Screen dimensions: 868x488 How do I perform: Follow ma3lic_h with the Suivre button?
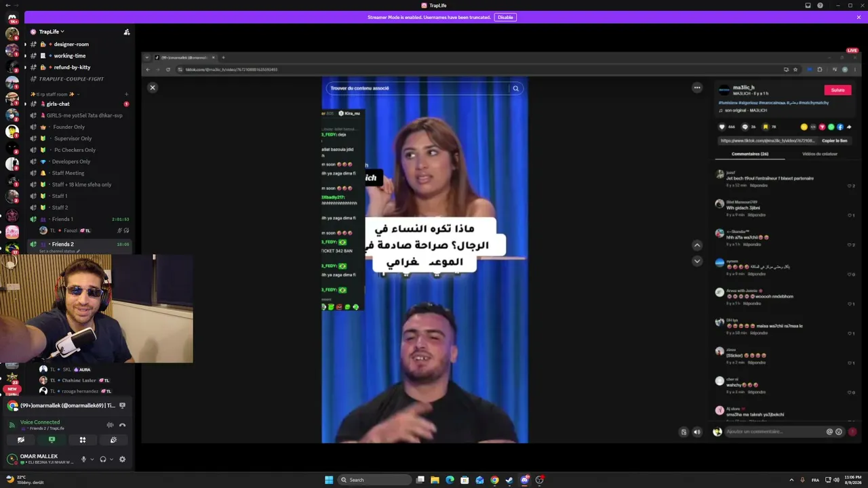pyautogui.click(x=837, y=90)
